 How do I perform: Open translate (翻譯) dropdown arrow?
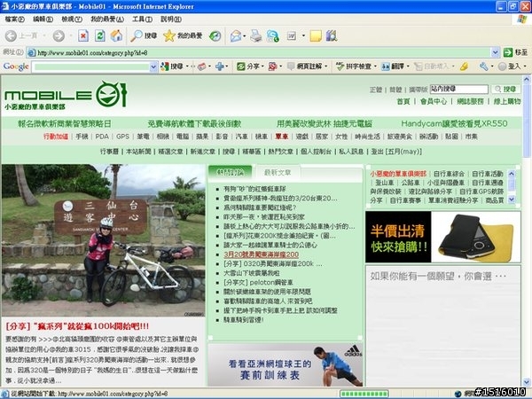pos(408,66)
